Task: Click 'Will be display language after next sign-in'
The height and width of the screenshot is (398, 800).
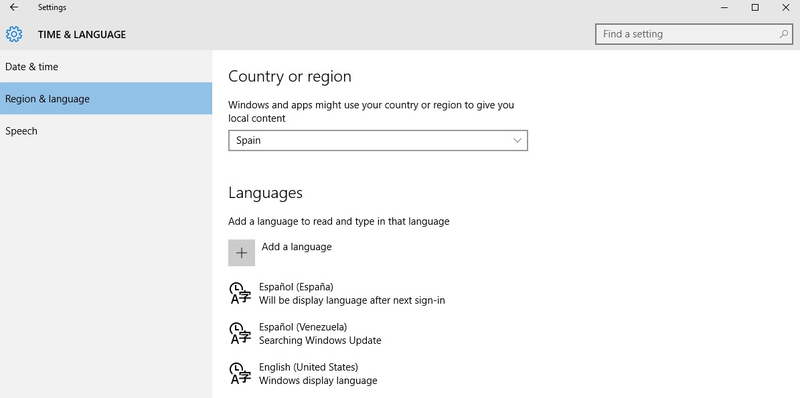Action: [352, 301]
